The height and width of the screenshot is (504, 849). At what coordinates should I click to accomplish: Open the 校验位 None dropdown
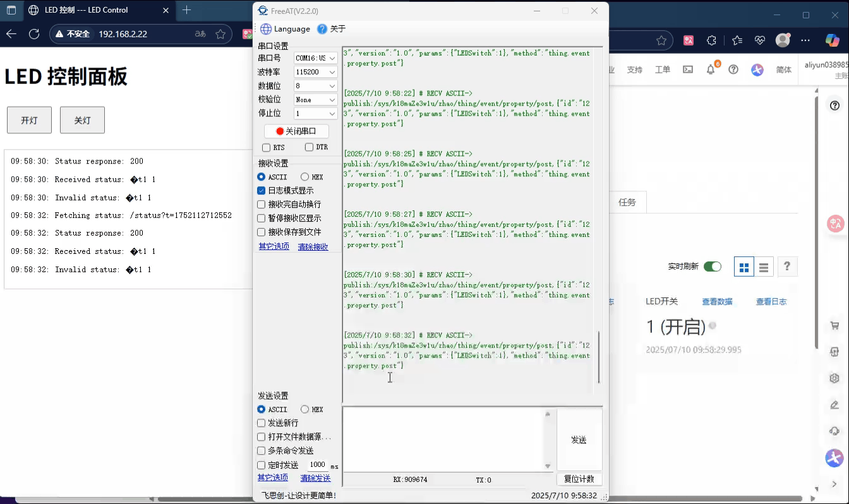(316, 100)
